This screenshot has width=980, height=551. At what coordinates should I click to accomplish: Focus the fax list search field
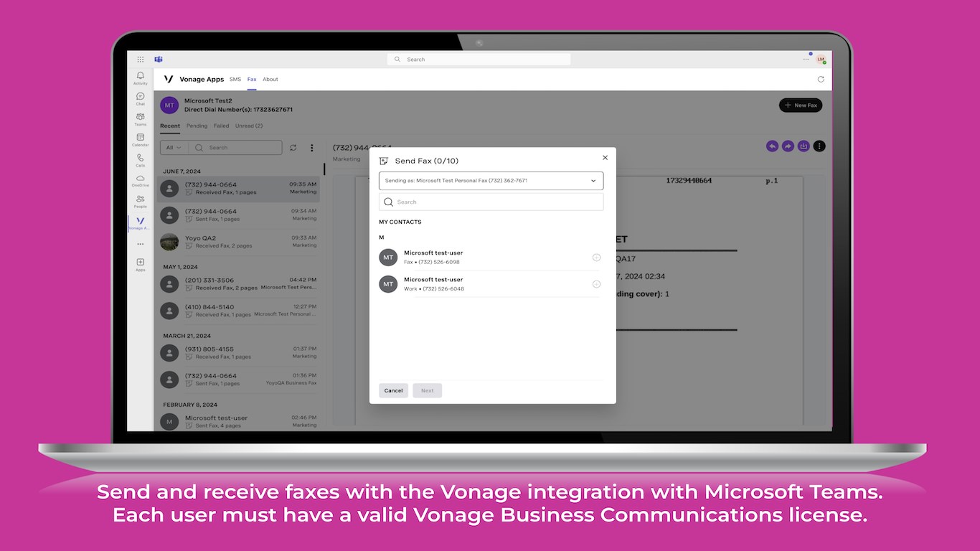[x=235, y=148]
